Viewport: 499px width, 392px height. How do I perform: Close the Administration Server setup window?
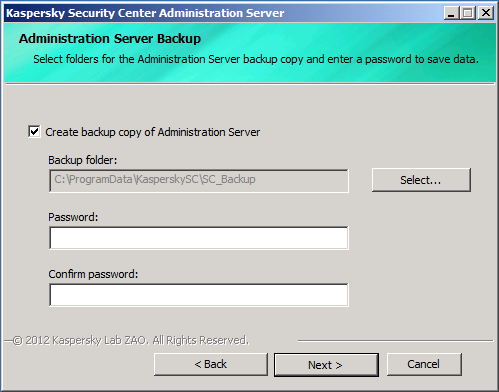click(486, 13)
